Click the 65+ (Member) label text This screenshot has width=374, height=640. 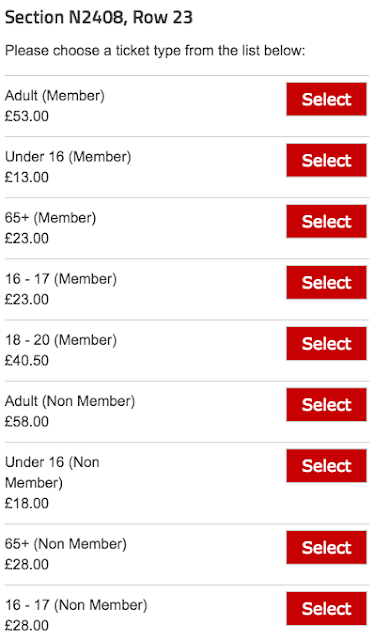pyautogui.click(x=50, y=218)
